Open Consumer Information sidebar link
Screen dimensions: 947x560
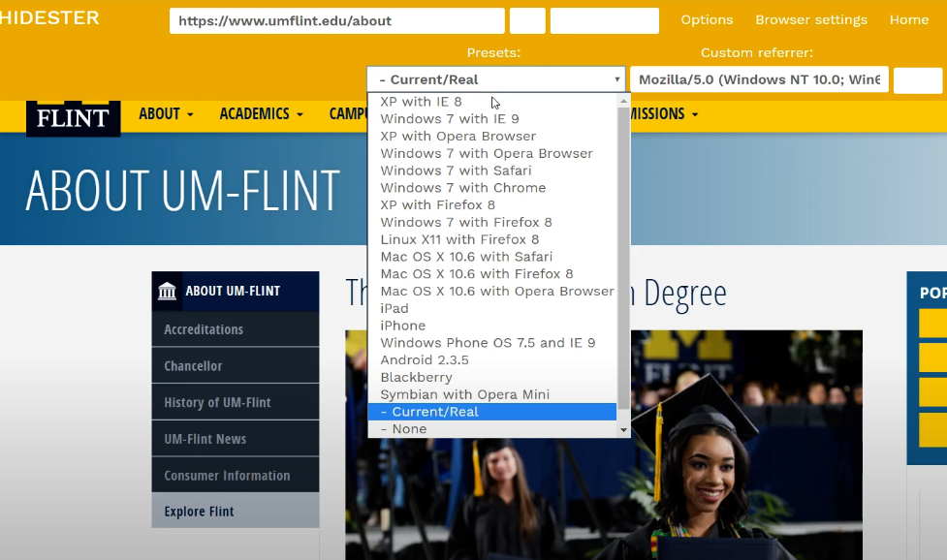[x=236, y=476]
